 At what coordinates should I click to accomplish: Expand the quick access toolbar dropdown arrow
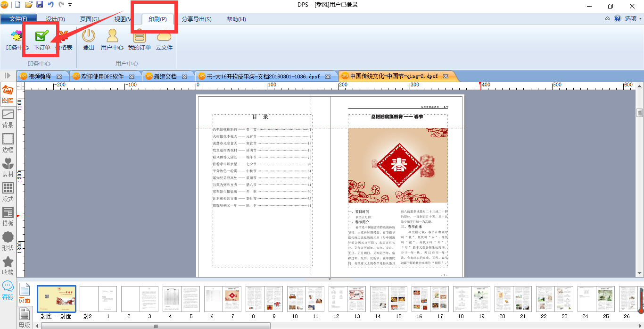(70, 5)
